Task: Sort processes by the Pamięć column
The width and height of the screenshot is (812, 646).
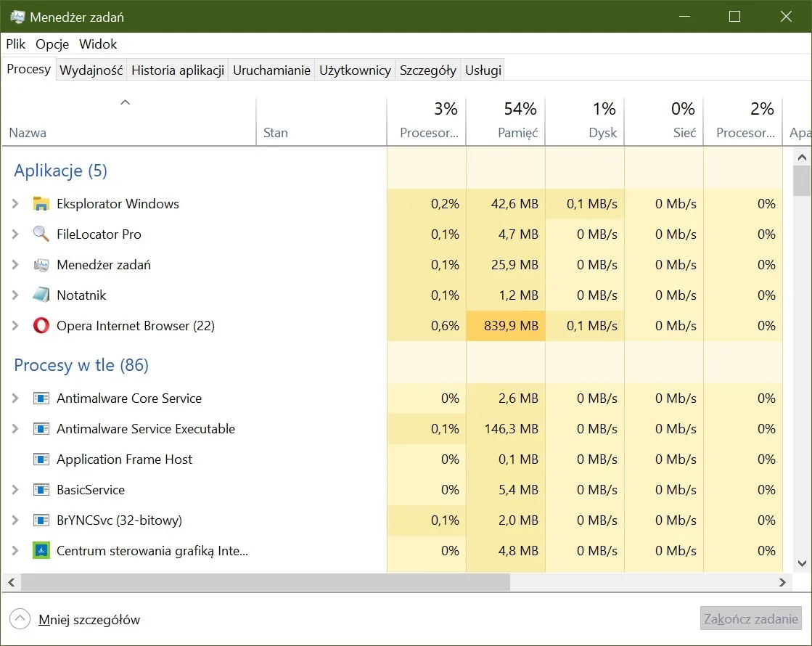Action: pyautogui.click(x=520, y=133)
